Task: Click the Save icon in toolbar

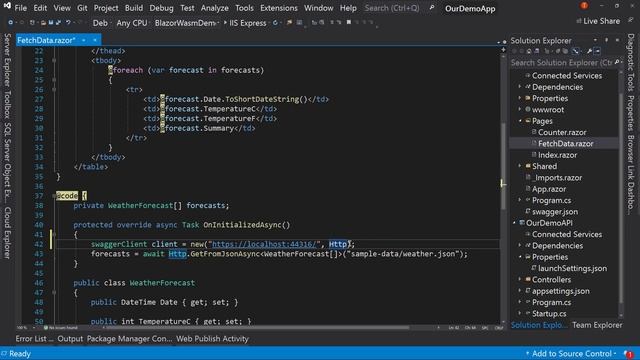Action: [51, 22]
